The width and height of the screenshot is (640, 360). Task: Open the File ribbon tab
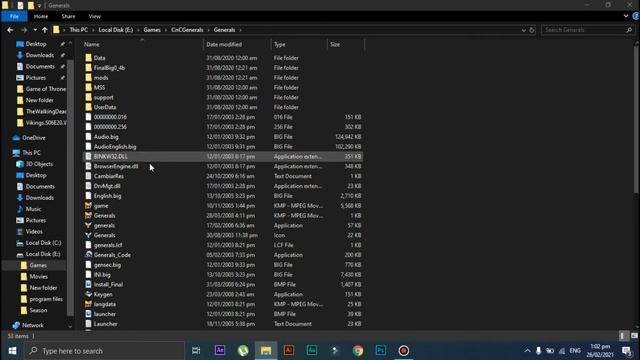(14, 16)
